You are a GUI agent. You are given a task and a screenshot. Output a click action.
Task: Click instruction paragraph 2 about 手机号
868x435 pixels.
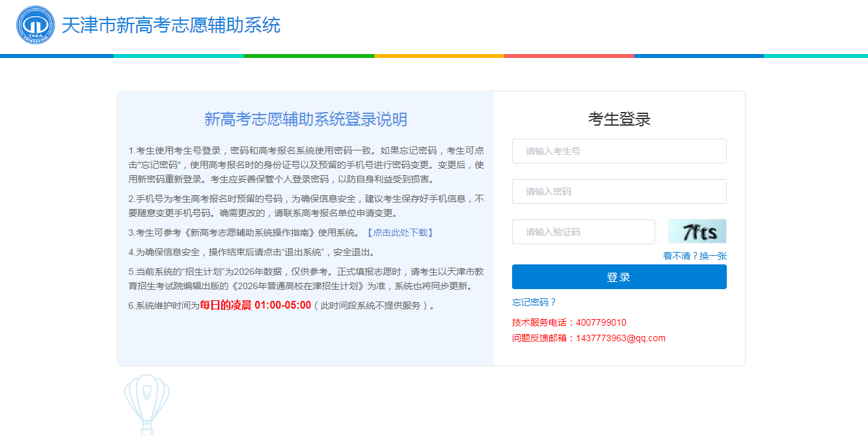point(306,206)
